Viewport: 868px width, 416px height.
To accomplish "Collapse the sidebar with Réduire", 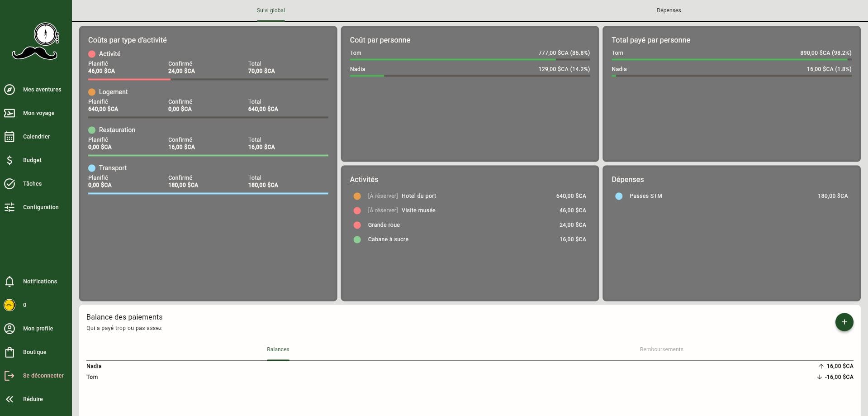I will coord(9,399).
